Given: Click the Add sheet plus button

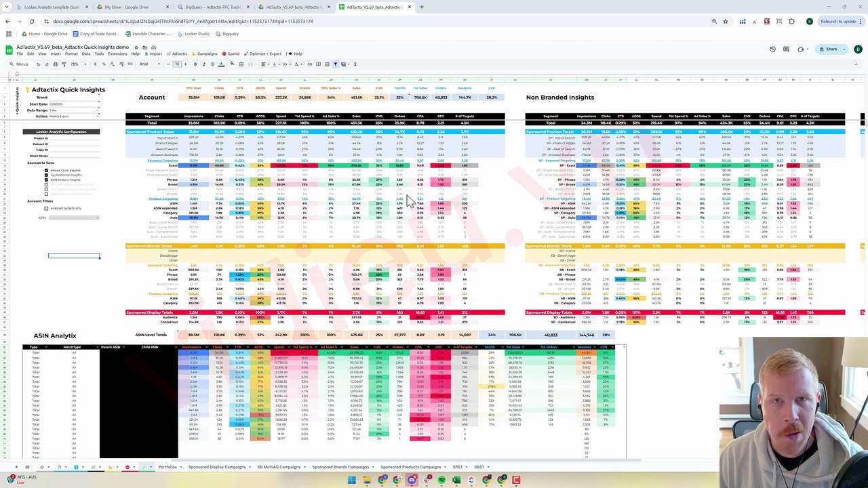Looking at the screenshot, I should (x=16, y=467).
